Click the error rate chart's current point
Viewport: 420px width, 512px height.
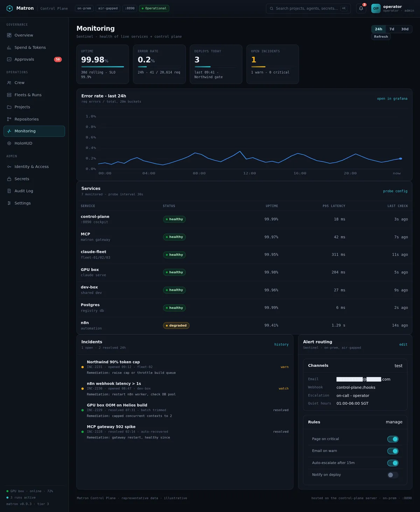tap(401, 159)
